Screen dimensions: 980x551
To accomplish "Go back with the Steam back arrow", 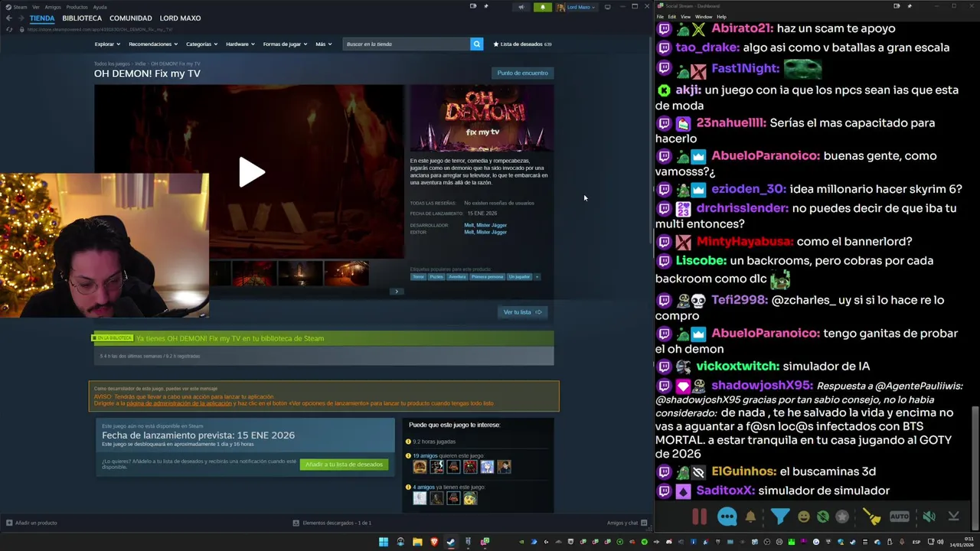I will (x=9, y=18).
